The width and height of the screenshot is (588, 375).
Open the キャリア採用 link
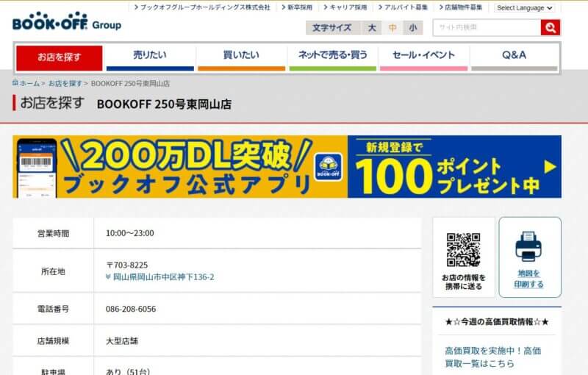pyautogui.click(x=345, y=7)
